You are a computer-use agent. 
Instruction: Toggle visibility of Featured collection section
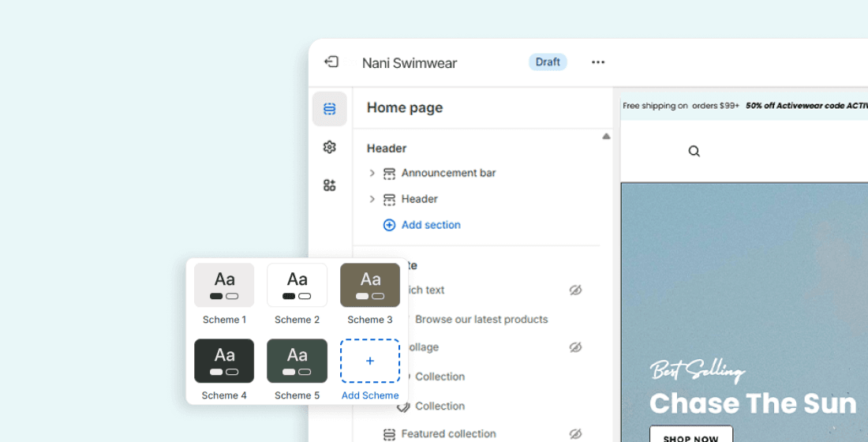576,433
